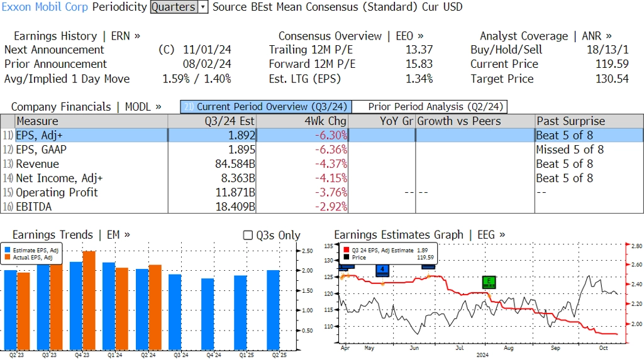Enable the Q3s Only checkbox
The image size is (644, 360).
tap(248, 235)
